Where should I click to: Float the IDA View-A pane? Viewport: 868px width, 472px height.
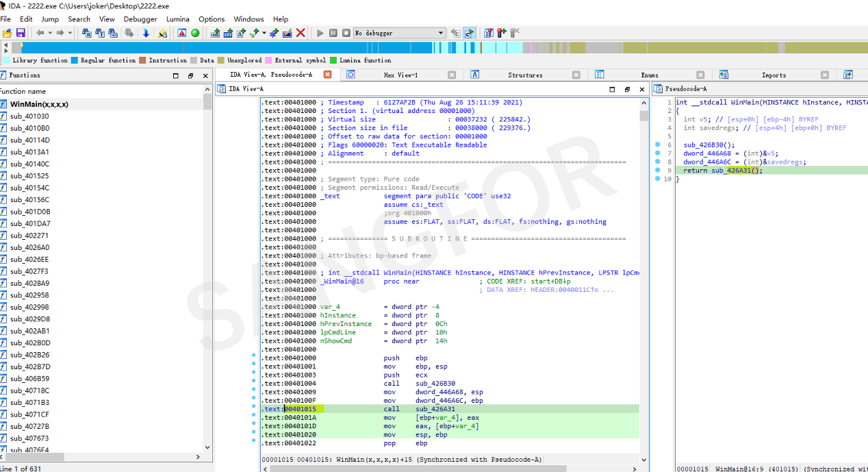point(627,89)
